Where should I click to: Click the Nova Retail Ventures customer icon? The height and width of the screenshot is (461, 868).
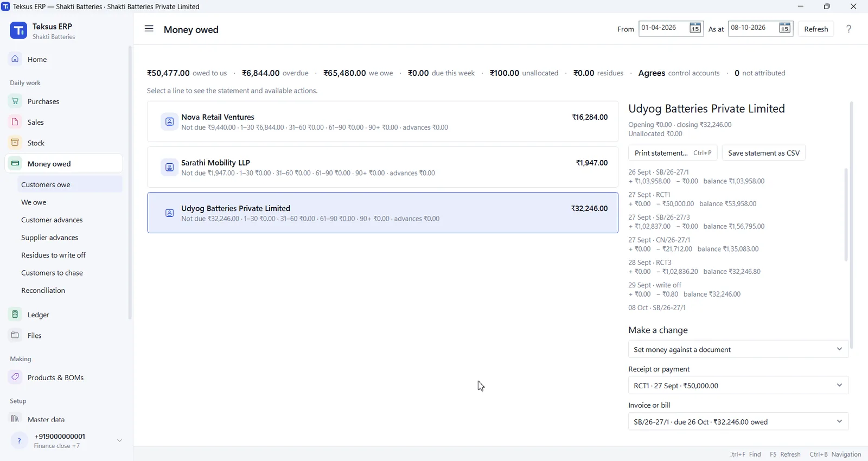169,122
